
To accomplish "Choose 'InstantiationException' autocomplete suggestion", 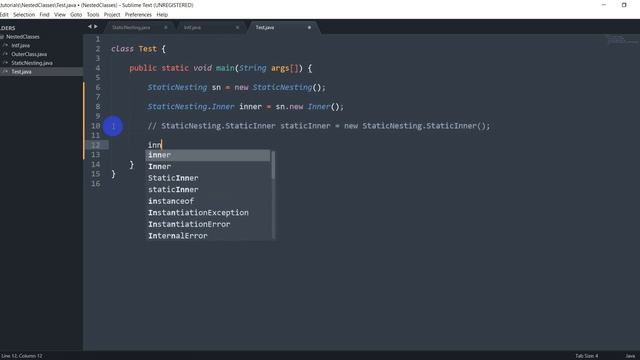I will point(208,213).
